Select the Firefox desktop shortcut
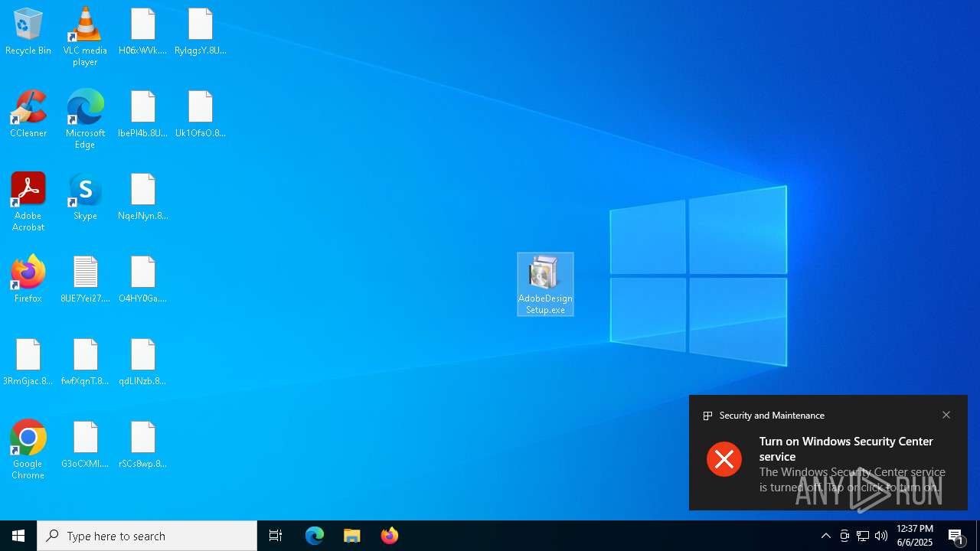The width and height of the screenshot is (980, 551). pyautogui.click(x=28, y=279)
